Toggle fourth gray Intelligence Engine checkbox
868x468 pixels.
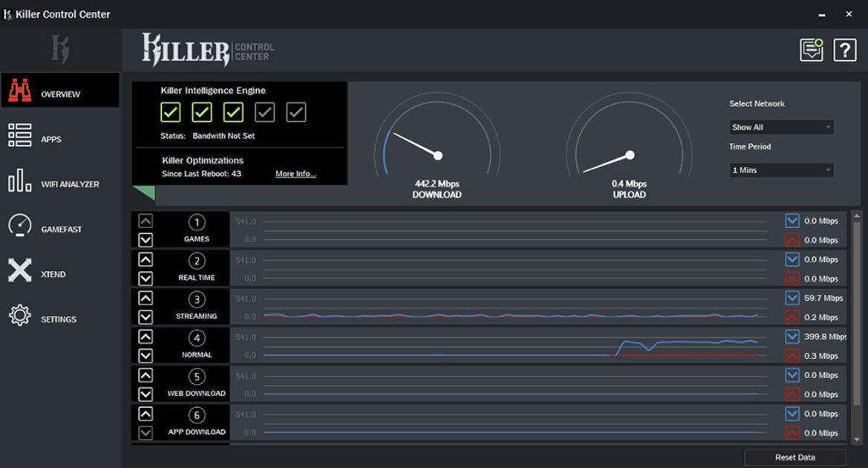click(x=264, y=112)
